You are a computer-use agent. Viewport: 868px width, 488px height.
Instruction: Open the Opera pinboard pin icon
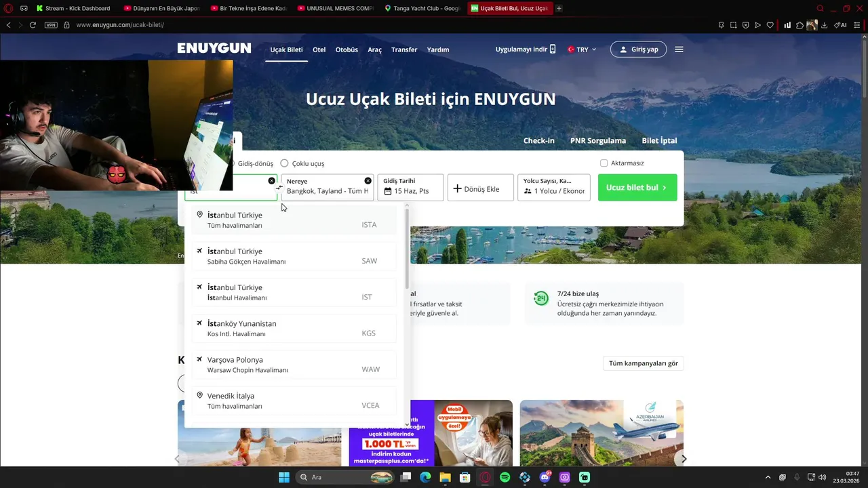(721, 24)
